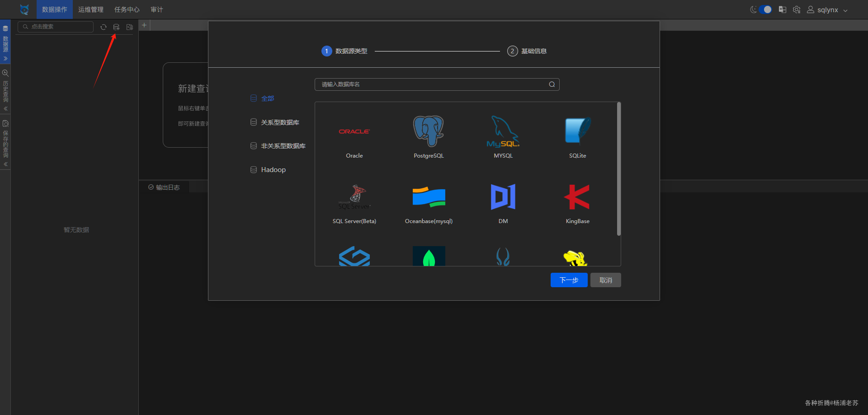Click step 1 数据源类型
The width and height of the screenshot is (868, 415).
344,51
